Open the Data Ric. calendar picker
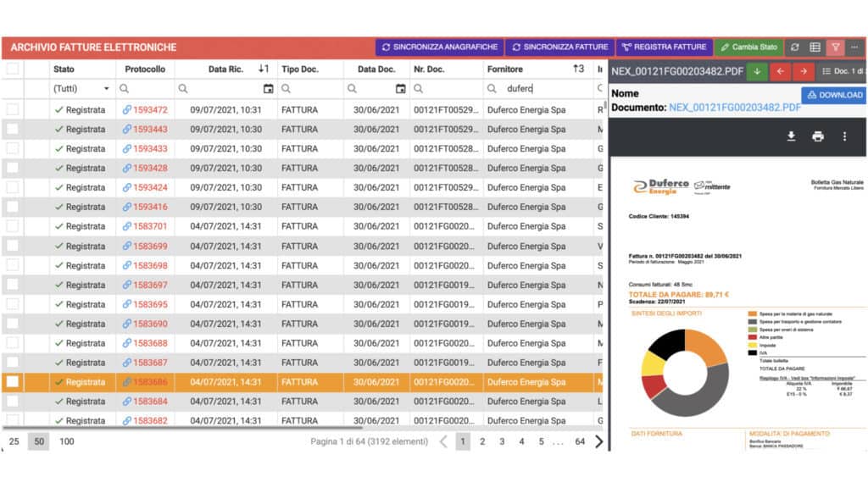Image resolution: width=868 pixels, height=488 pixels. click(x=269, y=88)
